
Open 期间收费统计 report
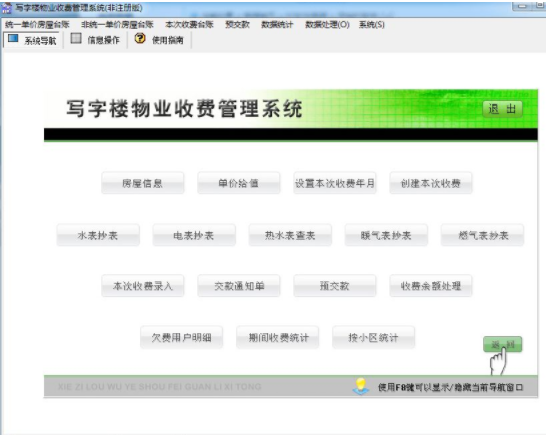click(278, 337)
